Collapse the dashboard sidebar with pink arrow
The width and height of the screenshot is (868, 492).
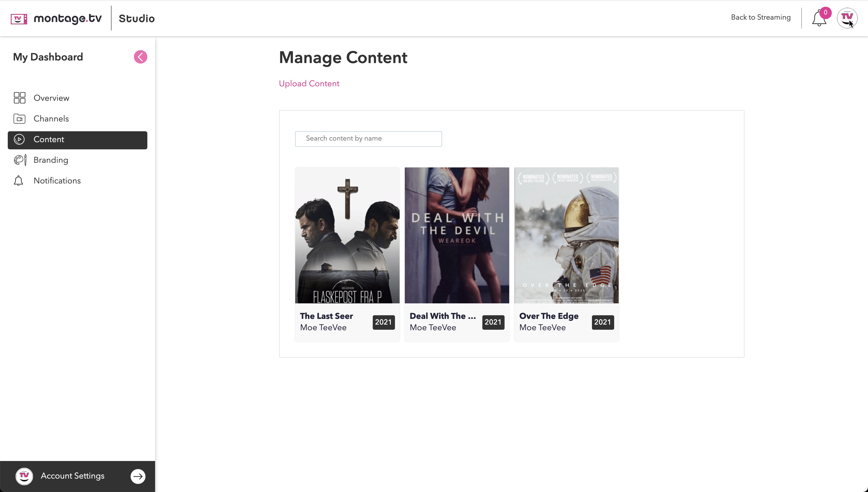(x=140, y=57)
